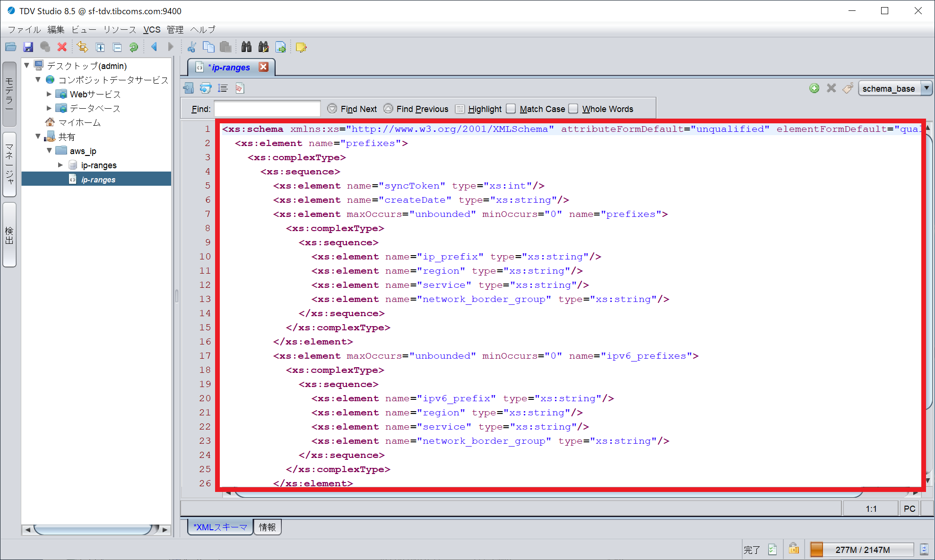Click the editor horizontal scrollbar
This screenshot has height=560, width=935.
(548, 493)
